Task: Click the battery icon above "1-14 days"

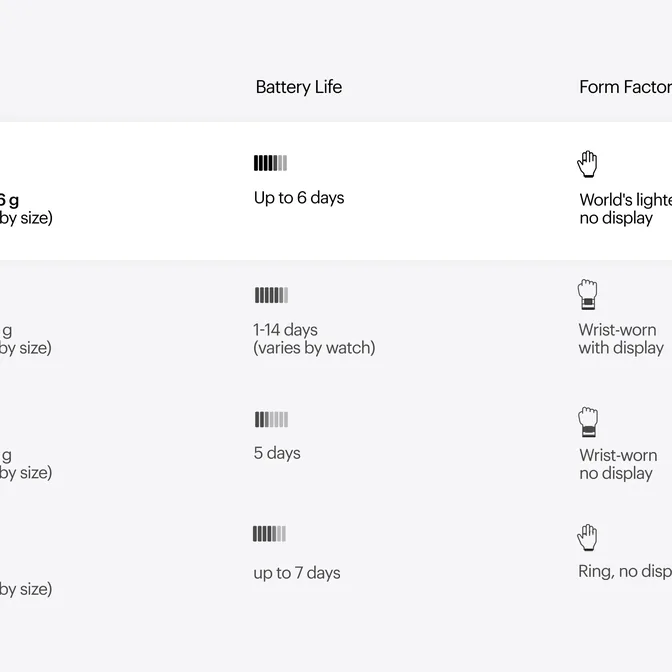Action: 271,295
